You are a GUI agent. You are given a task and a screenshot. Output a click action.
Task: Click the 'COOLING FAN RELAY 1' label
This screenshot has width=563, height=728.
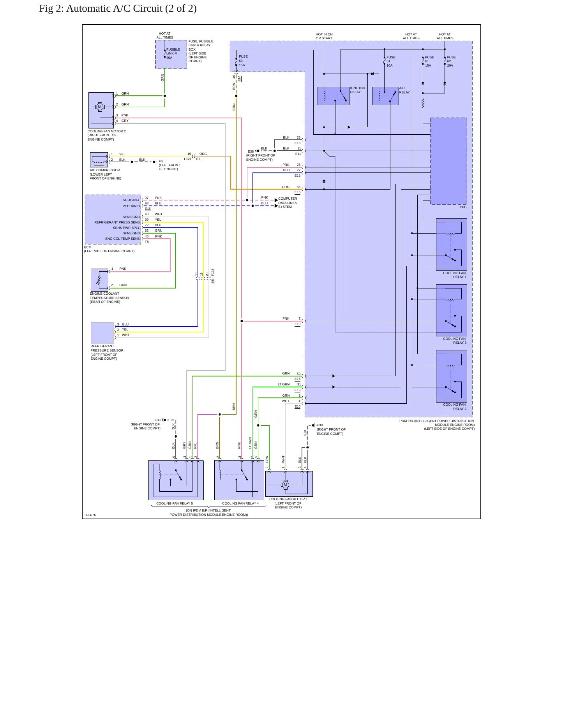[455, 275]
